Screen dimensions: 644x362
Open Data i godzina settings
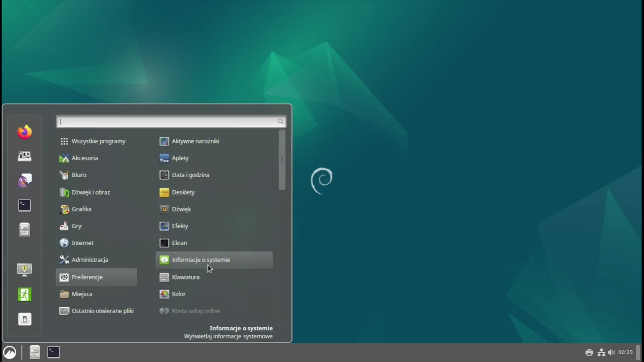[x=214, y=175]
